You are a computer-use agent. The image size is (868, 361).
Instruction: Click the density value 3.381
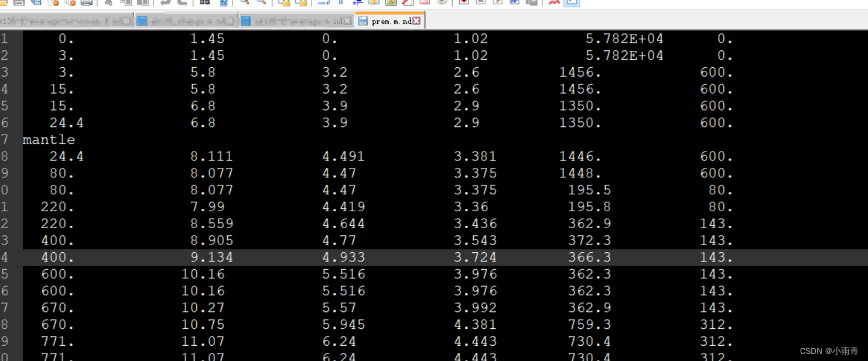475,157
